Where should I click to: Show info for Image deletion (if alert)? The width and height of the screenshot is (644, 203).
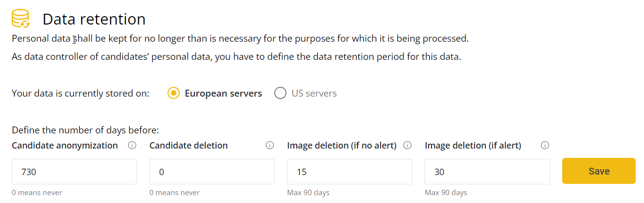tap(545, 146)
